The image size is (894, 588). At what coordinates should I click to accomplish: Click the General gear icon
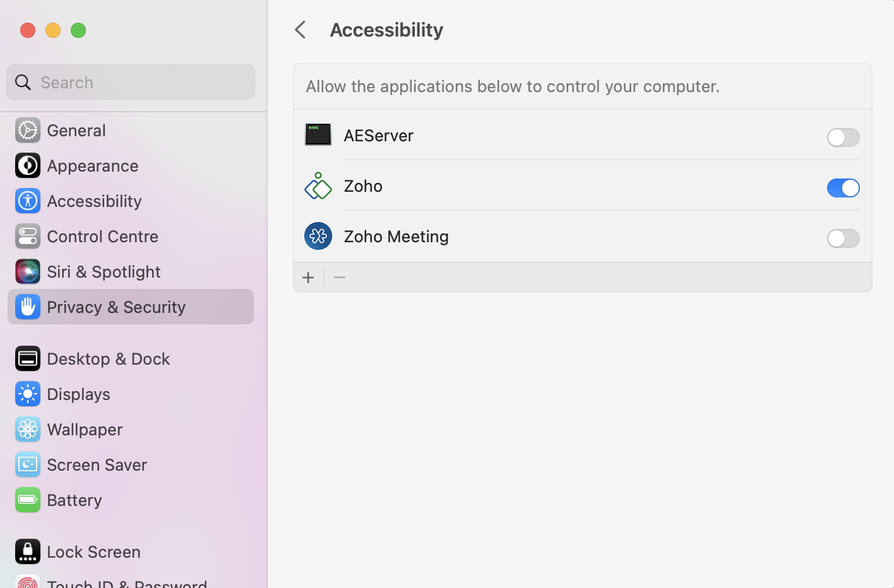[28, 131]
